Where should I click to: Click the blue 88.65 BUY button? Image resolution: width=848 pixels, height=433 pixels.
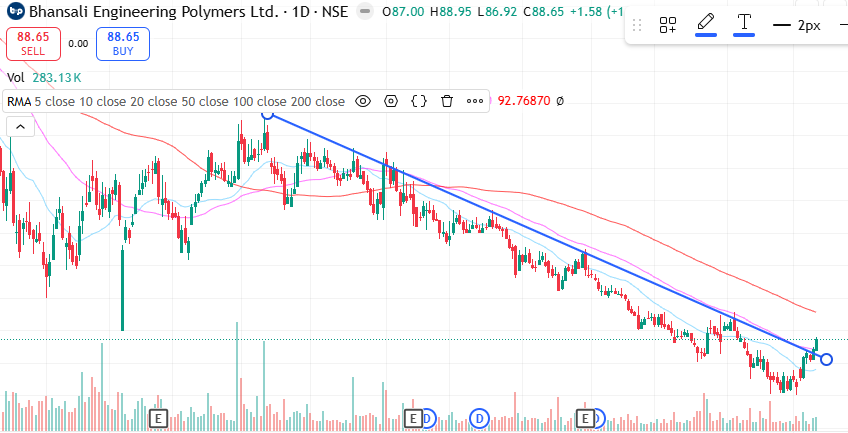(x=123, y=44)
